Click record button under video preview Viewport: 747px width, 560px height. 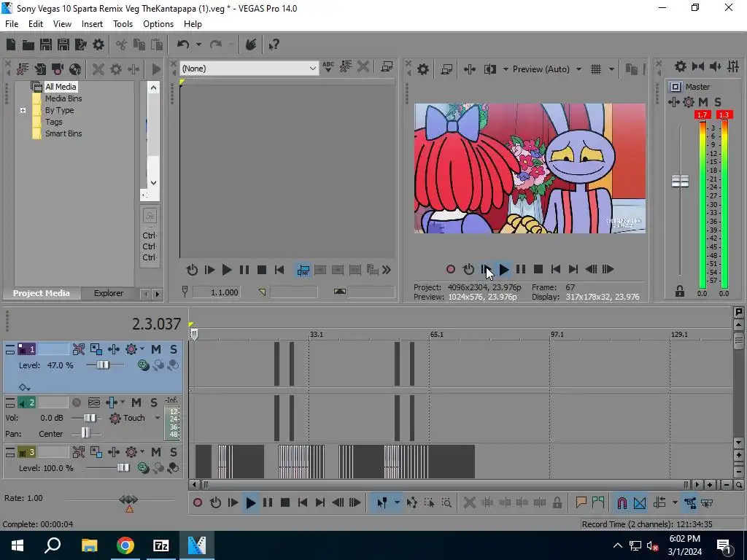(451, 270)
